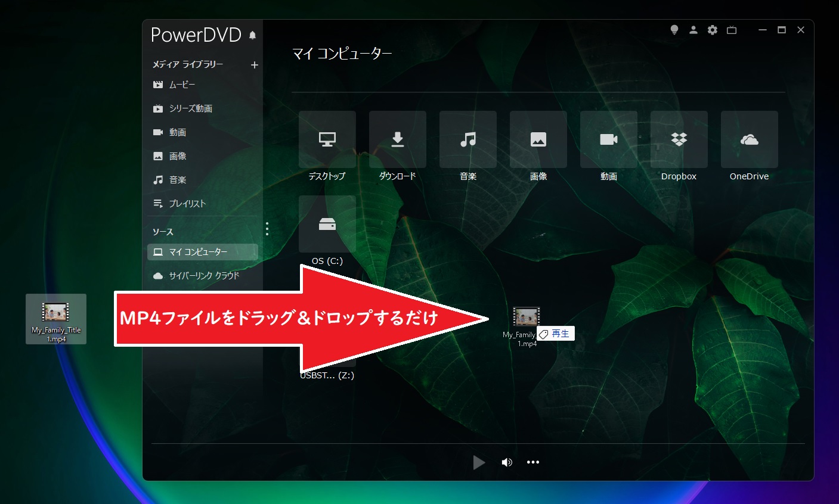Start playback with the play button
Image resolution: width=839 pixels, height=504 pixels.
pos(479,462)
